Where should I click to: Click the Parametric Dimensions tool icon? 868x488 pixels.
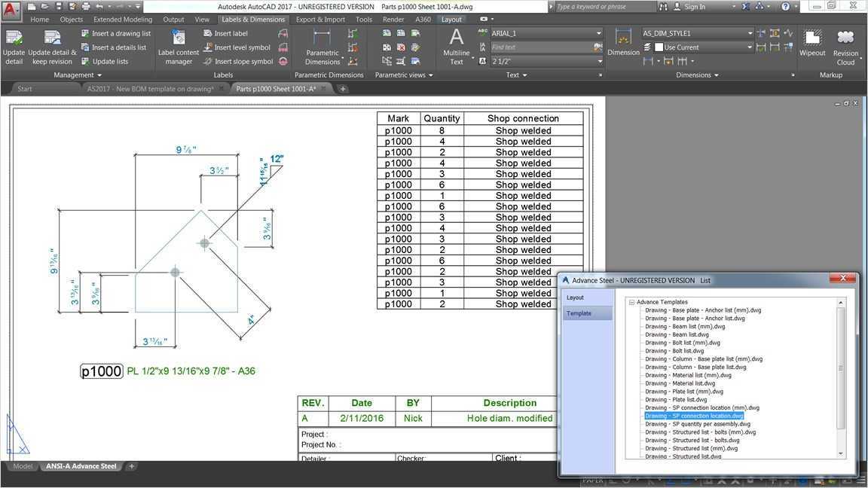tap(322, 37)
